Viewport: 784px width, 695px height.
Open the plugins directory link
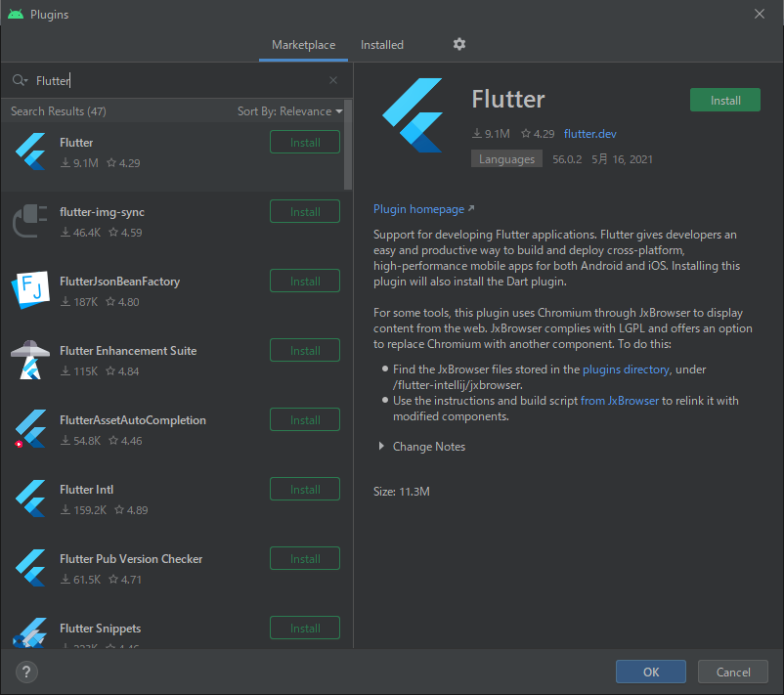(626, 369)
